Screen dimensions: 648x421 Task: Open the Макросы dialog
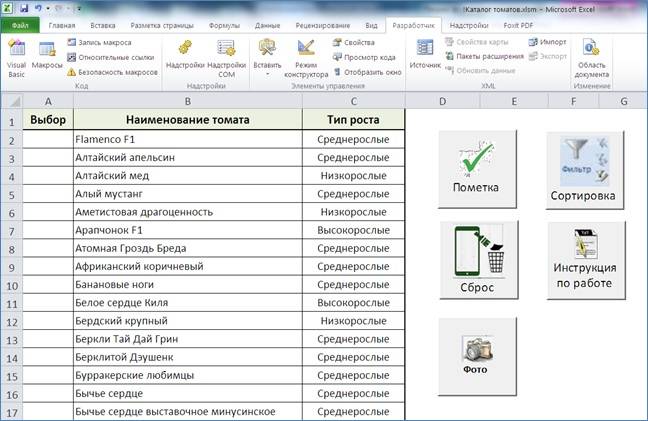[47, 56]
